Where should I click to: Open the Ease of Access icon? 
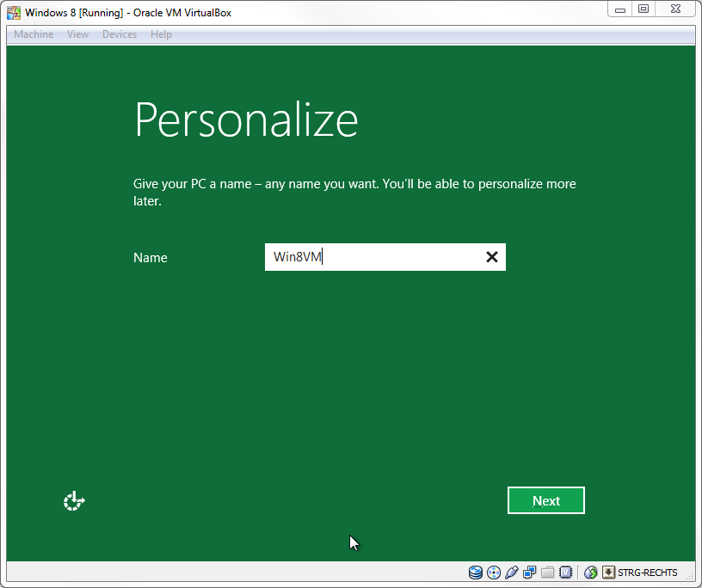point(75,501)
